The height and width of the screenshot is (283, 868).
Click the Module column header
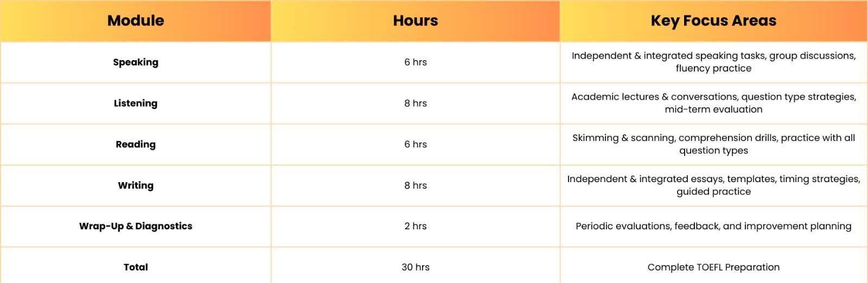136,21
